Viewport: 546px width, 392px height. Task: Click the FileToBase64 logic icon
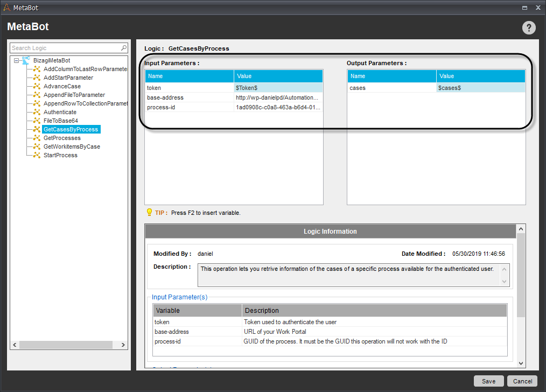click(x=37, y=121)
